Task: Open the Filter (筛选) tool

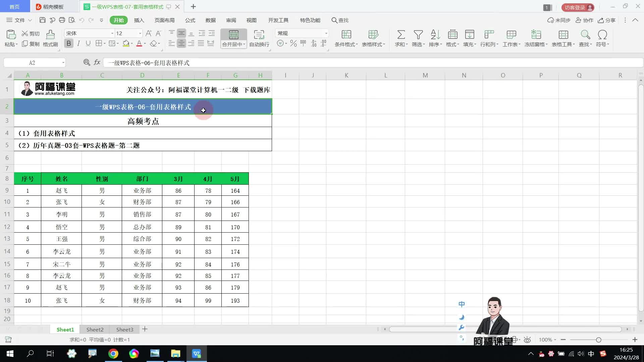Action: [x=418, y=35]
